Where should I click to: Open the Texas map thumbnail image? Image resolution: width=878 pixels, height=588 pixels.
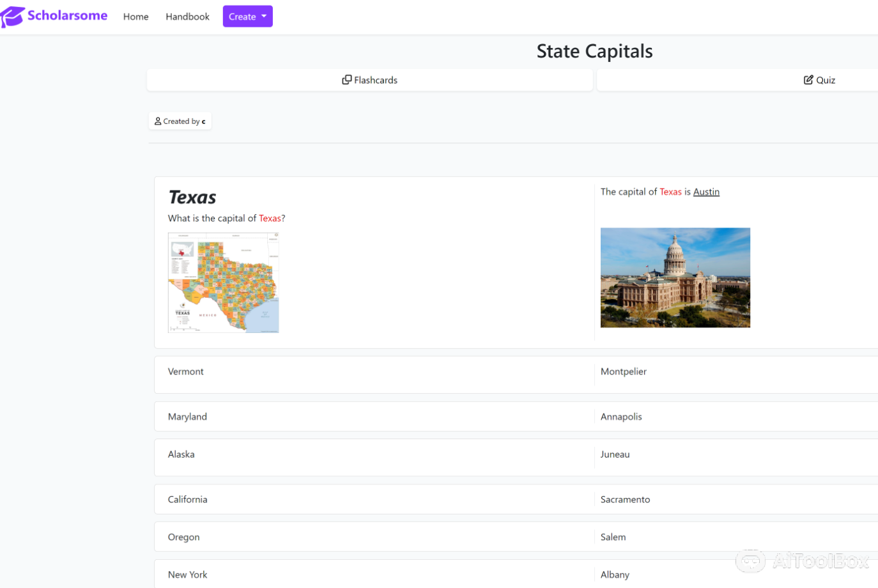pyautogui.click(x=223, y=282)
